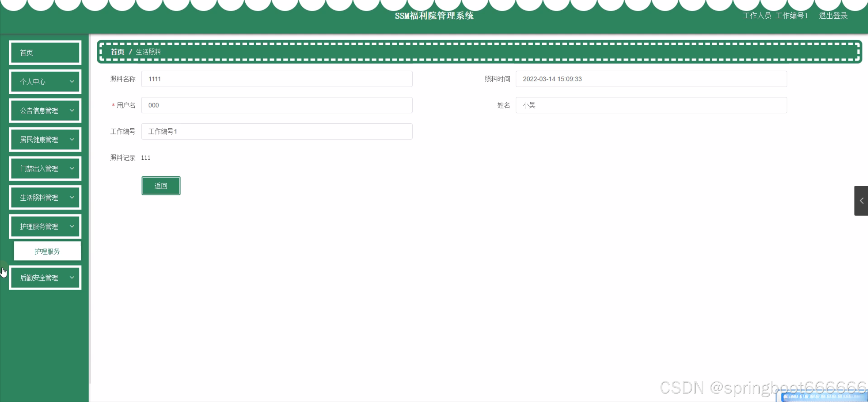The width and height of the screenshot is (868, 402).
Task: Click the 照料时间 input field
Action: pos(651,79)
